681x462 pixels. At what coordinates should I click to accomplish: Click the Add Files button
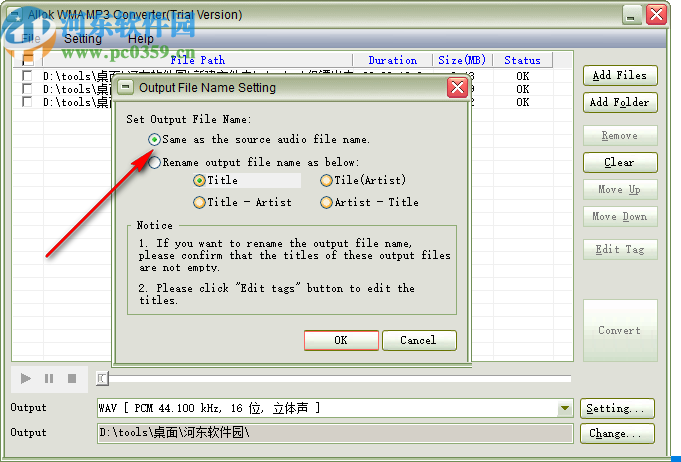point(620,76)
